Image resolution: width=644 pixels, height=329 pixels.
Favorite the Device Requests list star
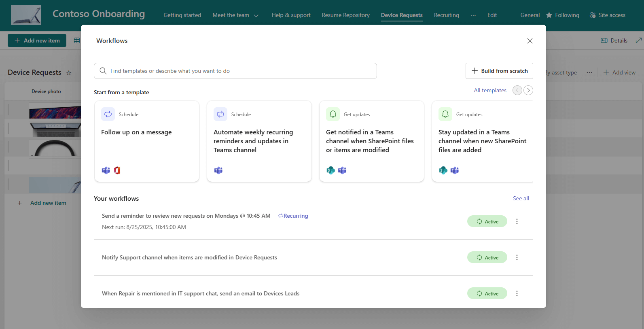pos(69,73)
